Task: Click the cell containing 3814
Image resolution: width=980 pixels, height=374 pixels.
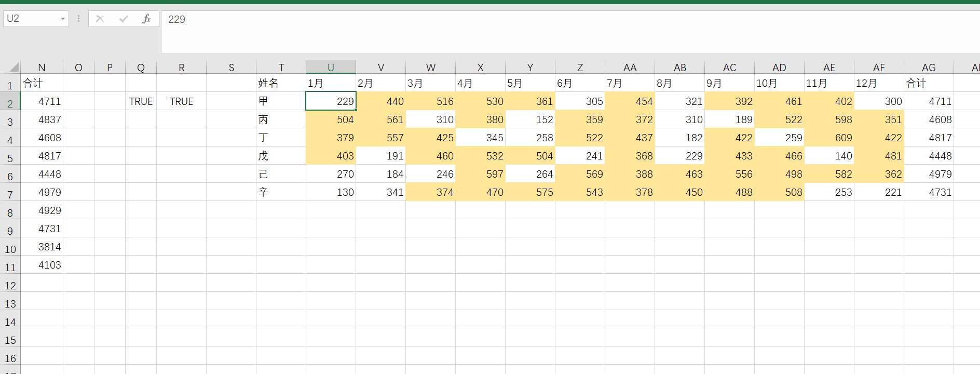Action: point(42,247)
